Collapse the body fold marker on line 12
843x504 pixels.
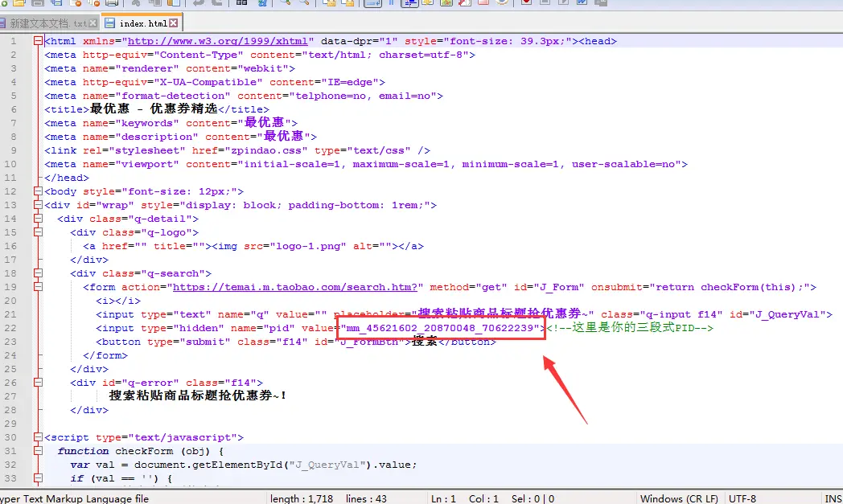pyautogui.click(x=38, y=191)
